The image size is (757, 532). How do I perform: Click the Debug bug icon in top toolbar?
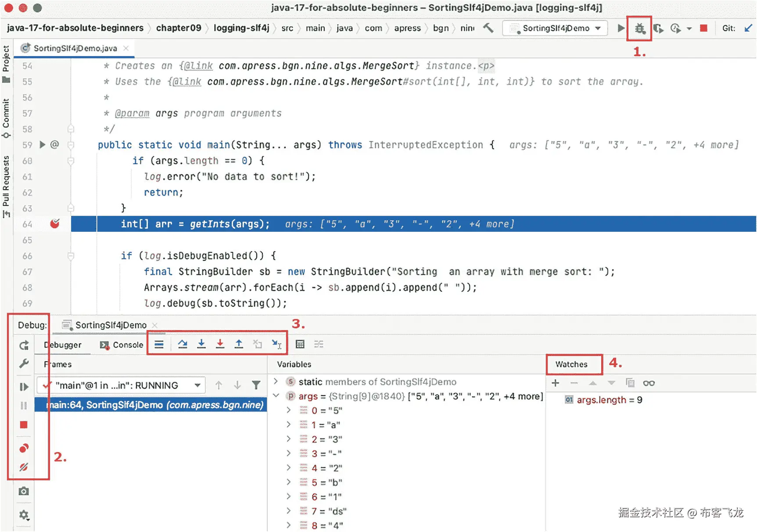[639, 29]
